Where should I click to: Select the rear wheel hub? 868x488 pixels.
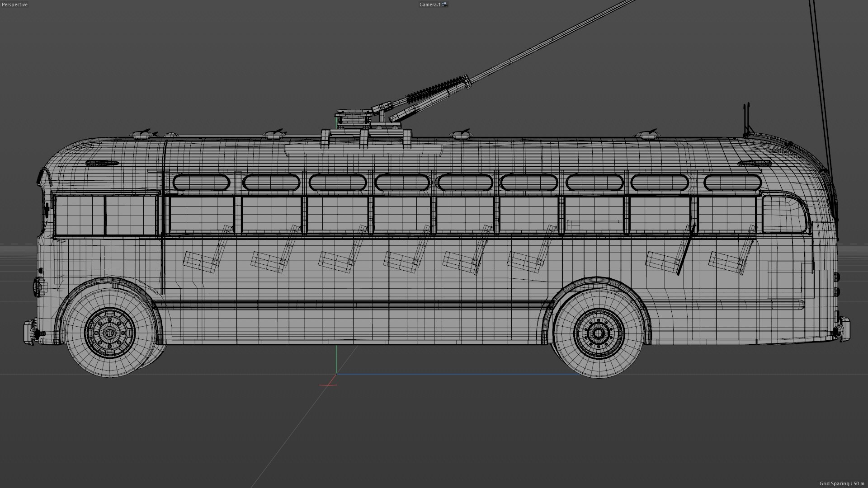click(598, 334)
